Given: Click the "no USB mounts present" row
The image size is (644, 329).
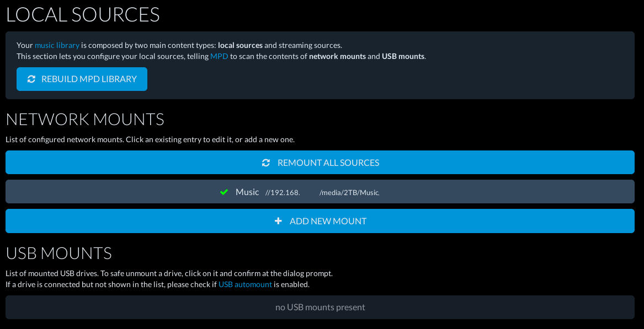Looking at the screenshot, I should click(320, 307).
